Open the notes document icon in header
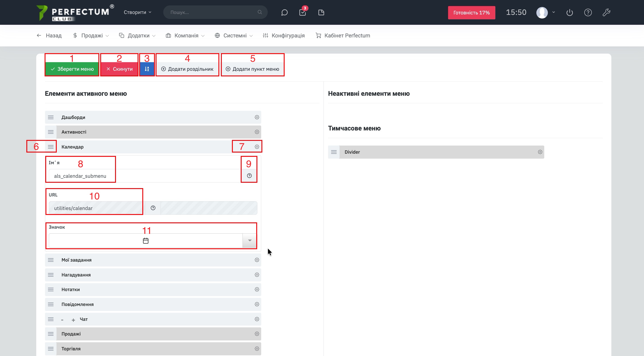This screenshot has width=644, height=356. point(321,13)
